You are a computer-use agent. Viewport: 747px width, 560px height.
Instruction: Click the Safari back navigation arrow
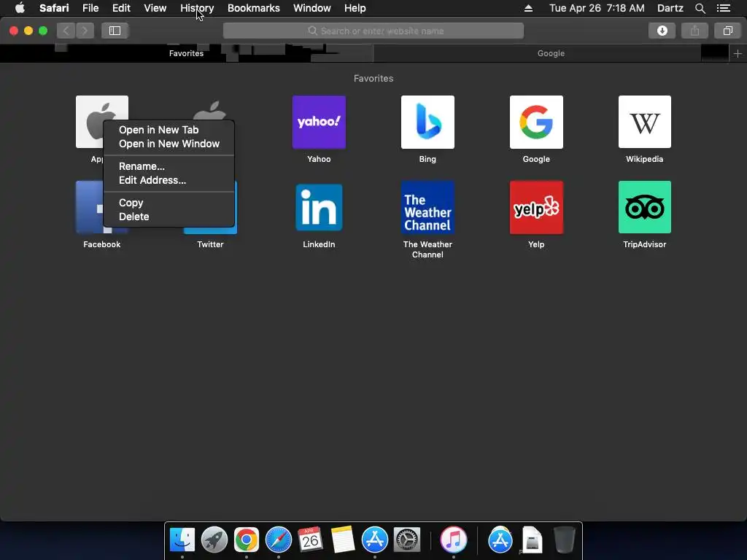(x=66, y=31)
